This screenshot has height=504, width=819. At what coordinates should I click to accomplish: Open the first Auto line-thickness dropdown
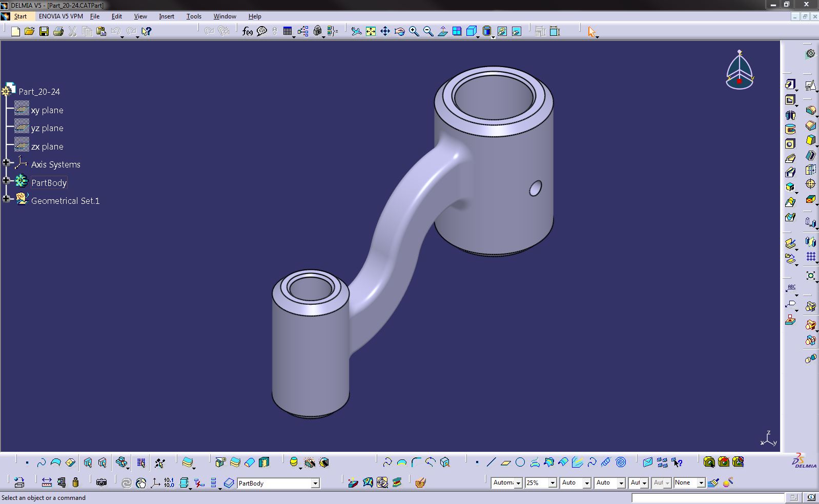point(587,483)
